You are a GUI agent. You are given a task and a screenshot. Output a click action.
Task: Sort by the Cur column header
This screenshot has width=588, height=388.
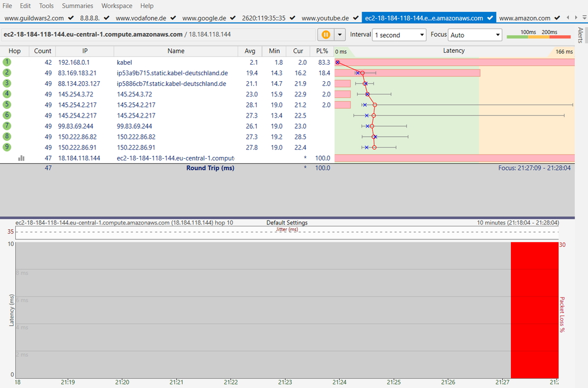click(x=298, y=51)
